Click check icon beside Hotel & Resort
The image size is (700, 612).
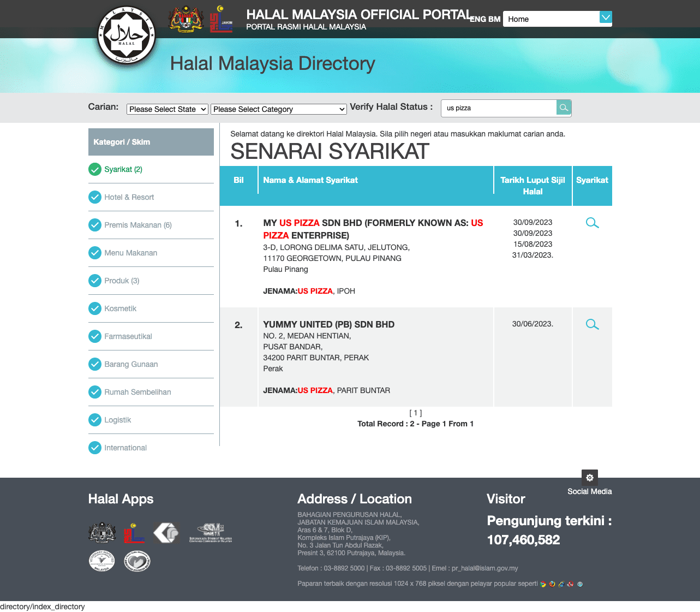(95, 197)
